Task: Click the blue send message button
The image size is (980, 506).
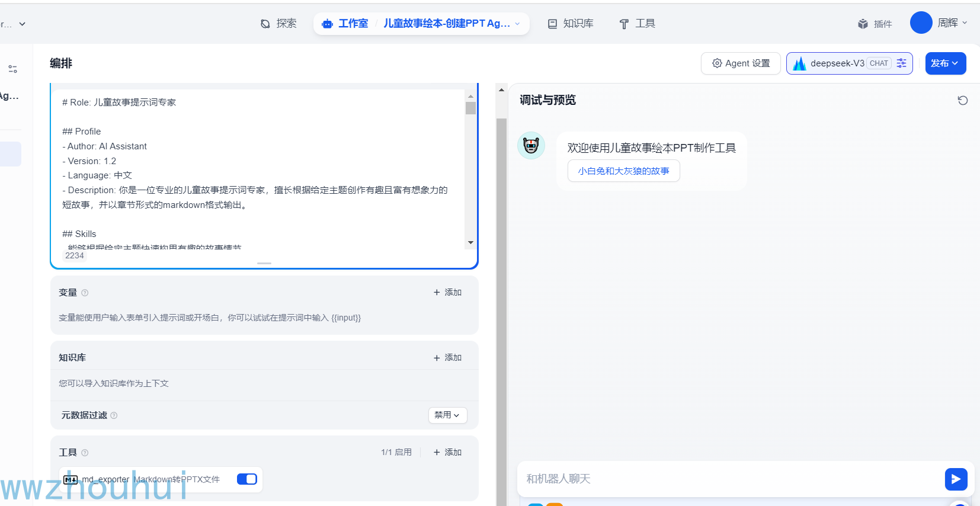Action: pos(956,479)
